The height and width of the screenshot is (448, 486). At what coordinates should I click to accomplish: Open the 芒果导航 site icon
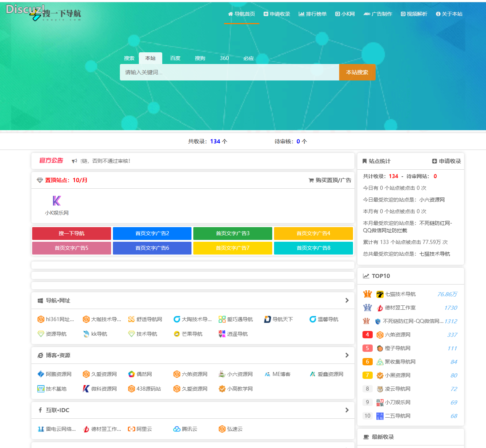177,334
